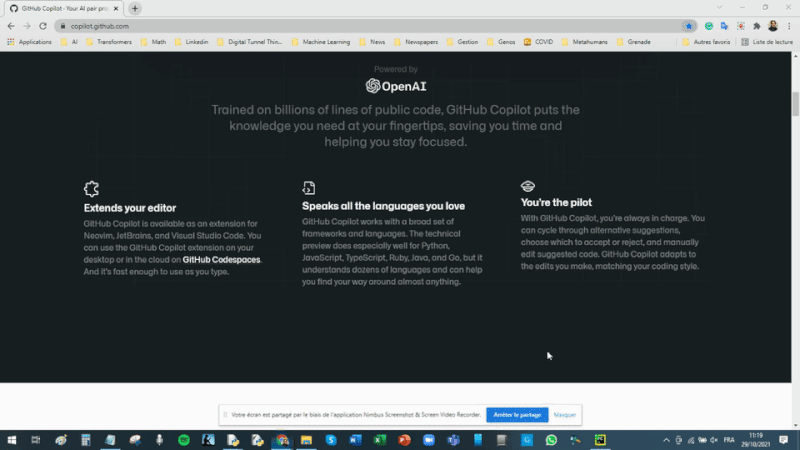This screenshot has height=450, width=800.
Task: Open the Google Translate extension icon
Action: 724,26
